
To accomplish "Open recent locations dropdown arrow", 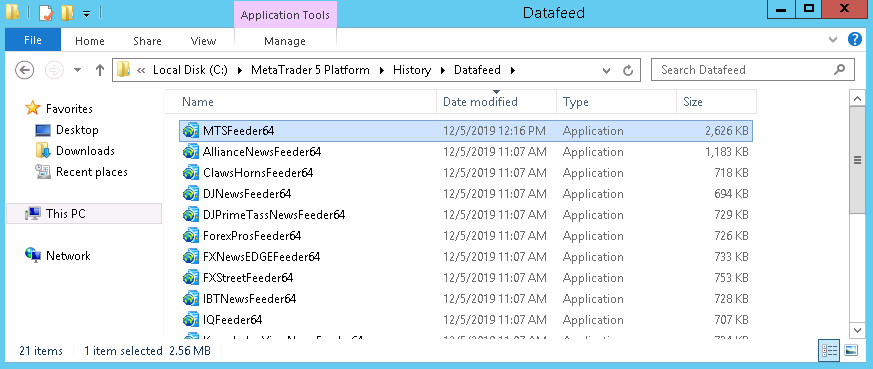I will (77, 70).
